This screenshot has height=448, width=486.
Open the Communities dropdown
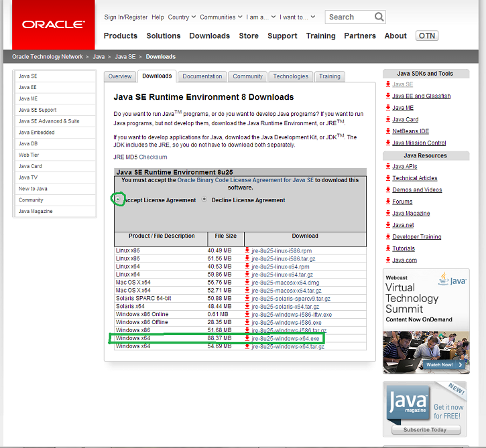coord(221,17)
